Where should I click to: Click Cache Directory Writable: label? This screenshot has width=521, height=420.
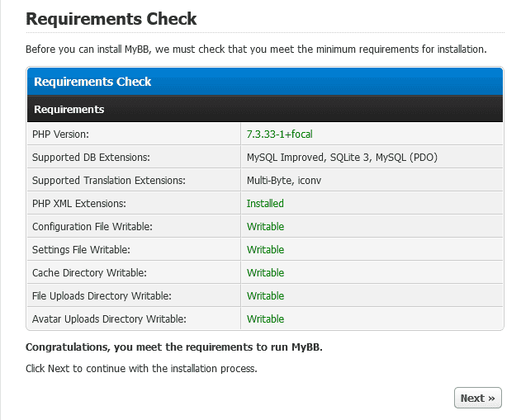89,272
